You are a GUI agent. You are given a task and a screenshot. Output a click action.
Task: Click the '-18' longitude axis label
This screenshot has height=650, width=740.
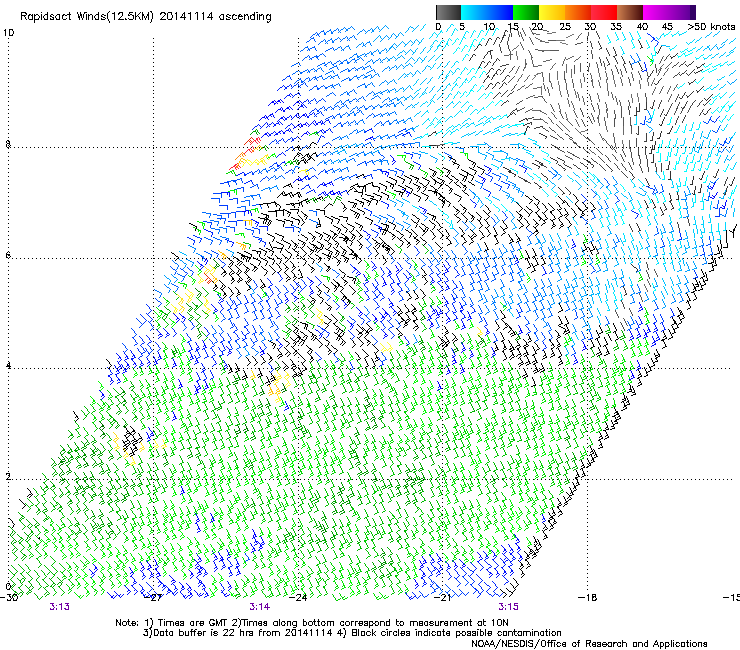[x=588, y=598]
